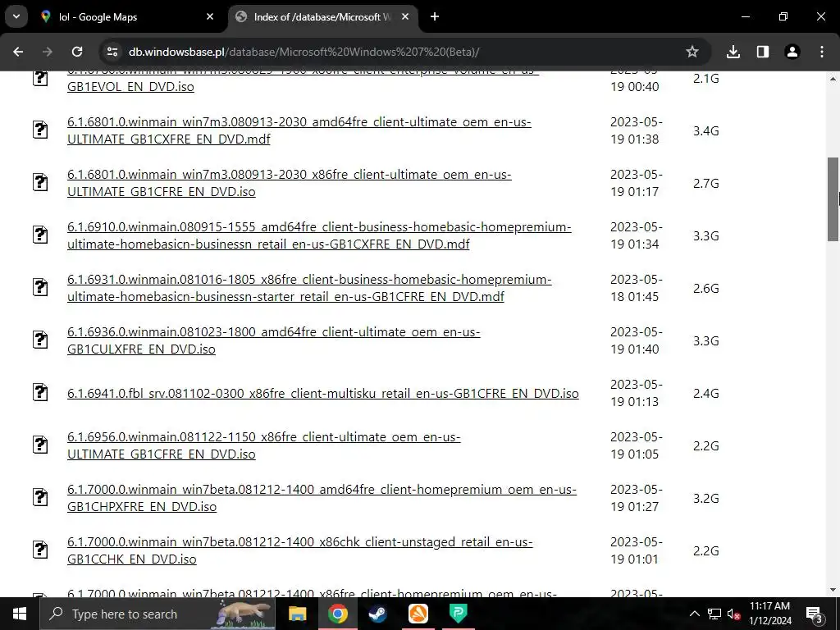Open 6.1.6956.0 winmain x86fre ultimate iso
This screenshot has width=840, height=630.
point(263,445)
